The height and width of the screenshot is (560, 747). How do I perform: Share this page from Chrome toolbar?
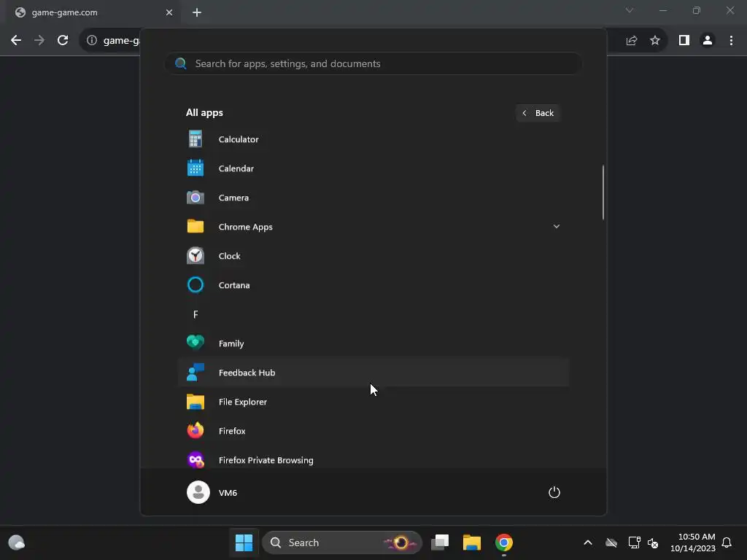pos(632,41)
